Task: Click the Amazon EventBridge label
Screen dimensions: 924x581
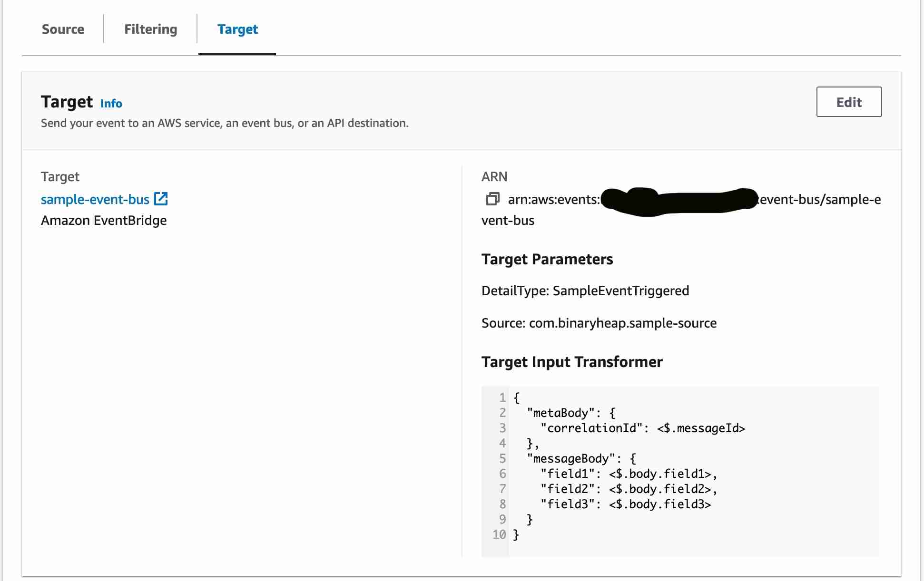Action: tap(104, 221)
